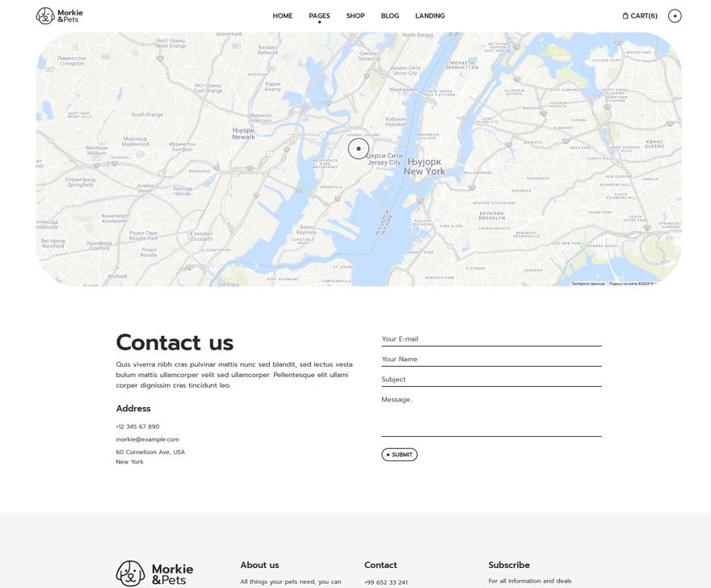Open the shopping cart bag icon
The image size is (711, 588).
coord(625,15)
